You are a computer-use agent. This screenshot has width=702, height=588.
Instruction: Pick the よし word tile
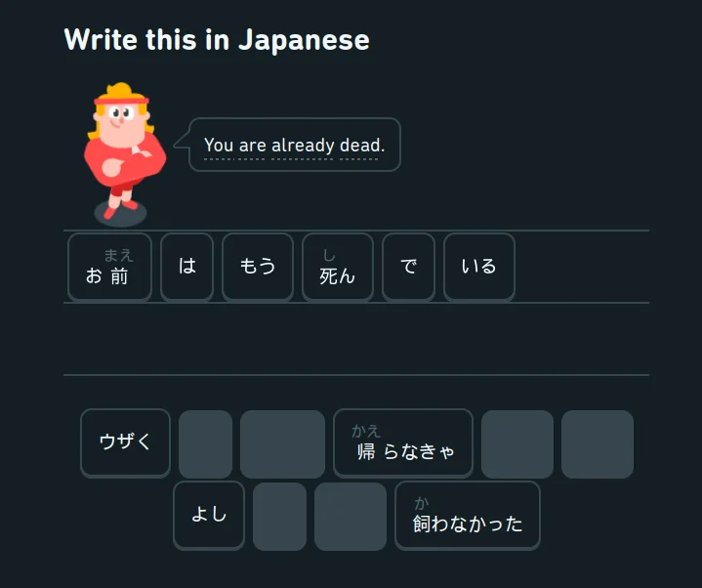point(209,516)
